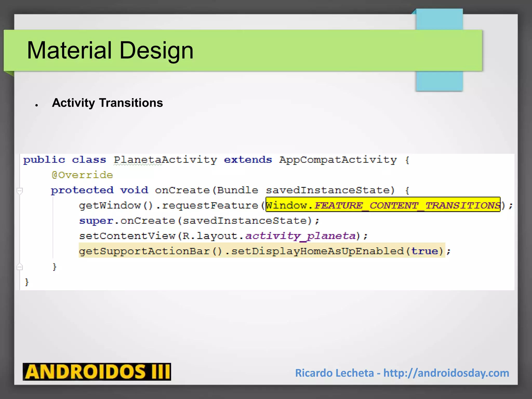The width and height of the screenshot is (532, 399).
Task: Click the ANDROIDOS III logo
Action: point(97,372)
